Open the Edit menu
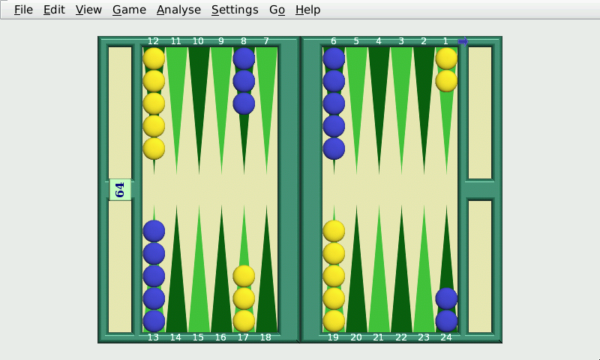Screen dimensions: 600x360 pos(54,10)
